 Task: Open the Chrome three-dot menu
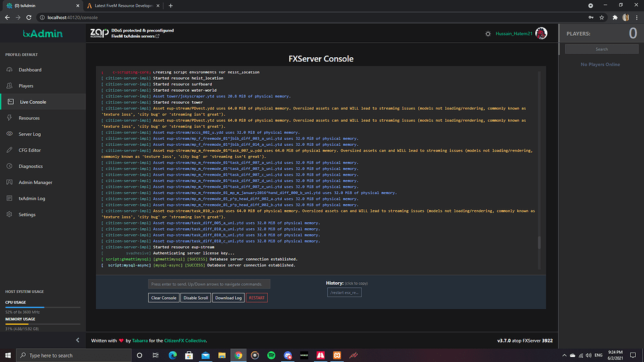click(x=637, y=17)
